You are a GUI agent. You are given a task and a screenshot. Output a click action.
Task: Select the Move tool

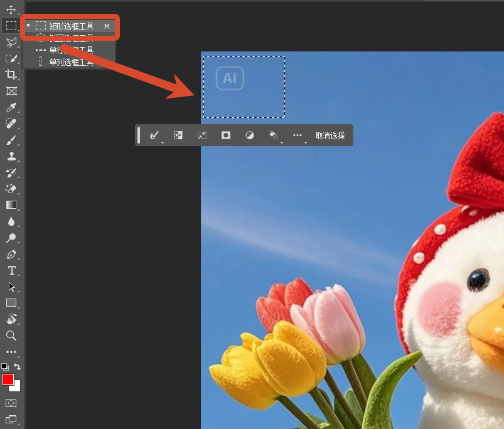pyautogui.click(x=11, y=9)
